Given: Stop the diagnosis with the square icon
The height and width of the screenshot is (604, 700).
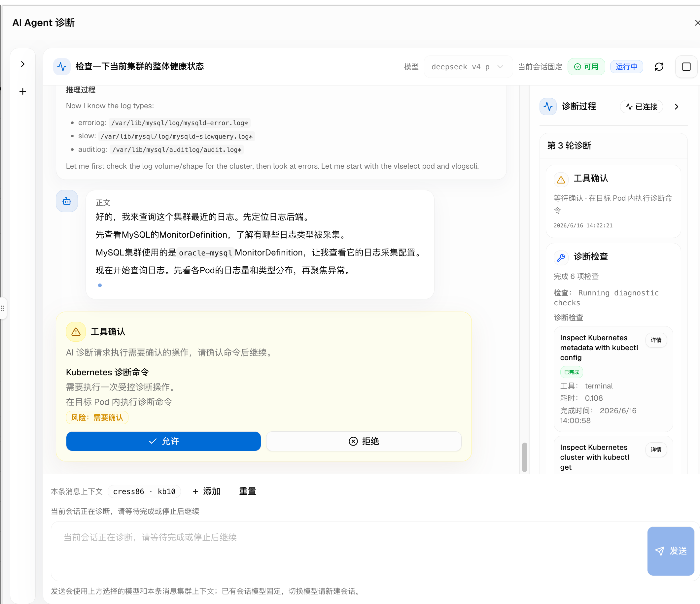Looking at the screenshot, I should pyautogui.click(x=686, y=67).
